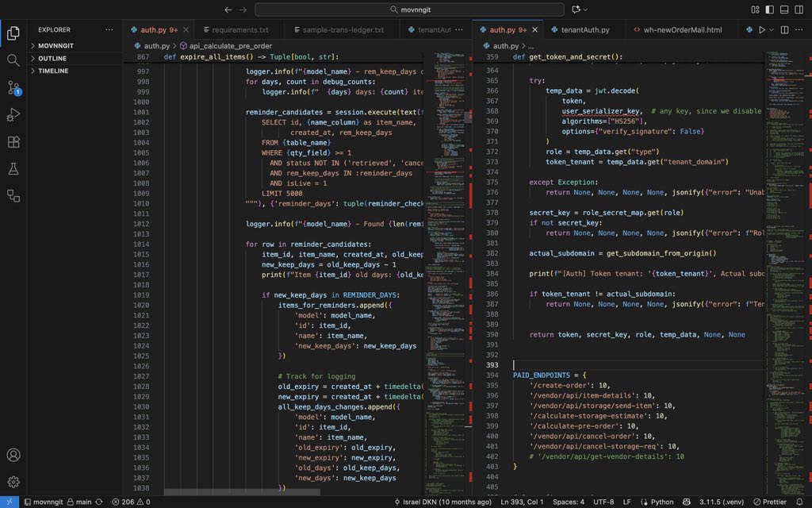812x508 pixels.
Task: Open Explorer views and more actions menu
Action: [109, 29]
